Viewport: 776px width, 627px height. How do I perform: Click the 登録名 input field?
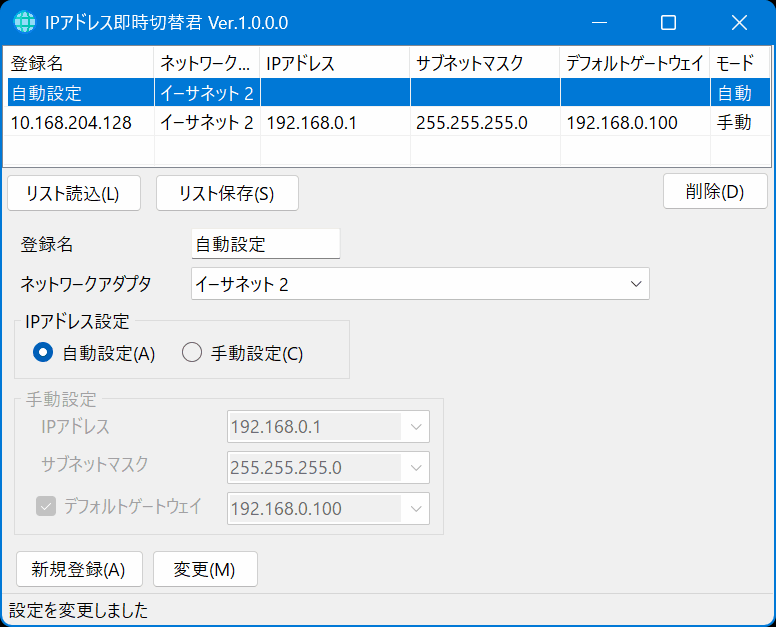[266, 244]
